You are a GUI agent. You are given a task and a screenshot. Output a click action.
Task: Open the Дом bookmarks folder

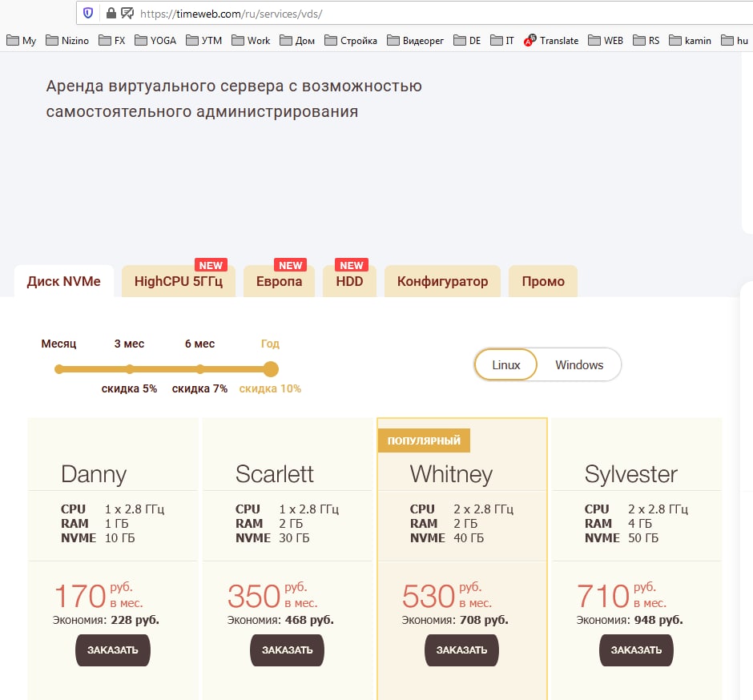coord(297,40)
